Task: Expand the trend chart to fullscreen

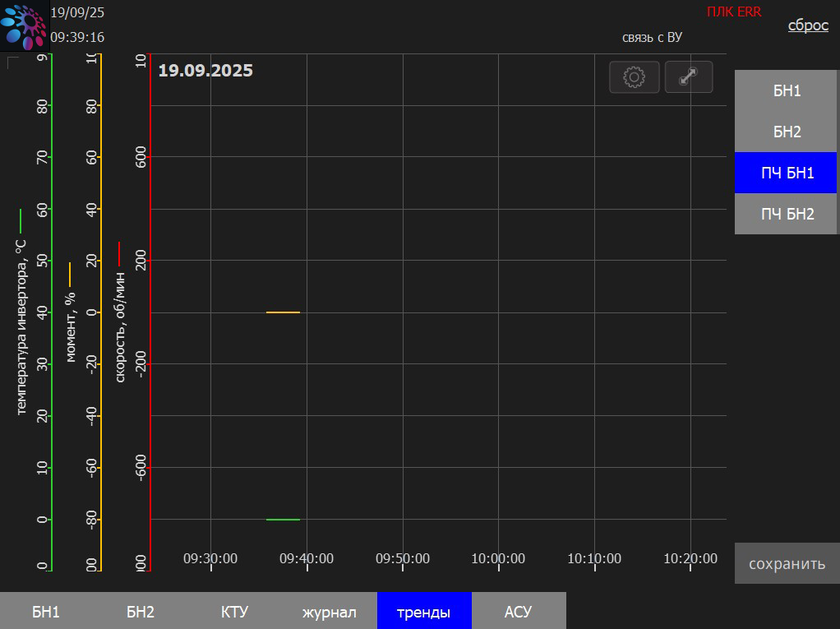Action: point(689,77)
